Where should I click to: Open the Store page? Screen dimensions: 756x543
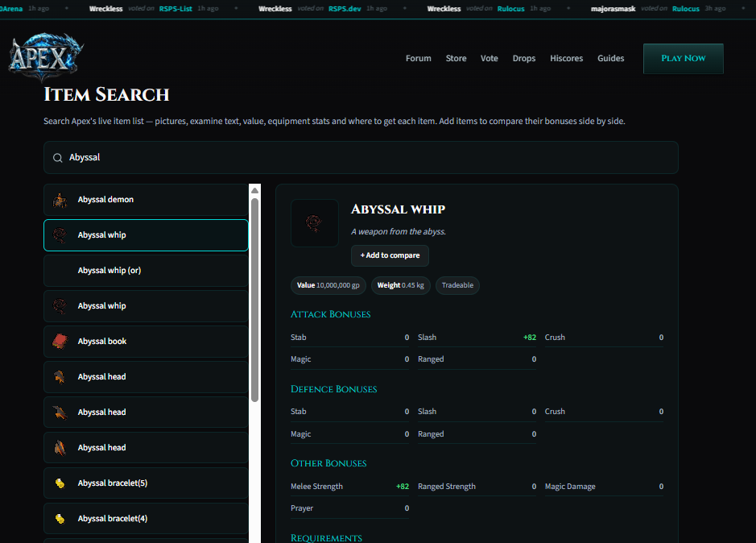coord(456,58)
